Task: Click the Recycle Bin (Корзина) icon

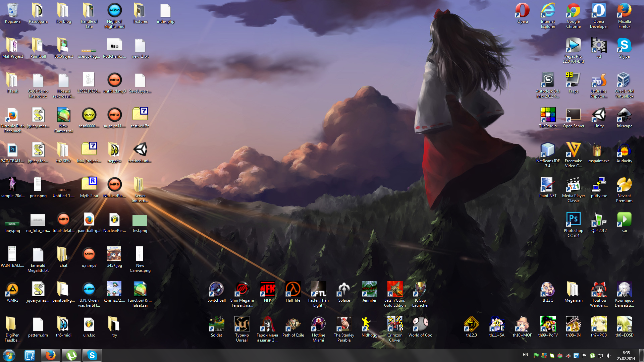Action: pyautogui.click(x=13, y=11)
